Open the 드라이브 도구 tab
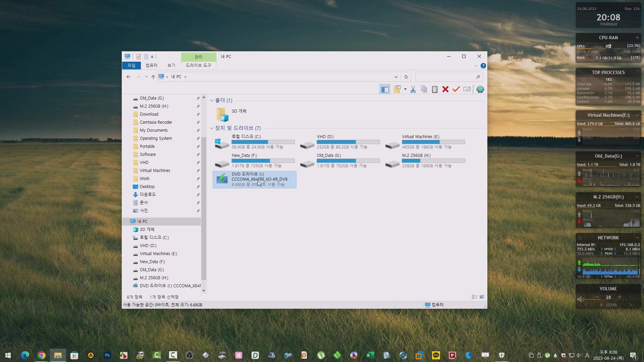The width and height of the screenshot is (644, 362). [x=199, y=65]
